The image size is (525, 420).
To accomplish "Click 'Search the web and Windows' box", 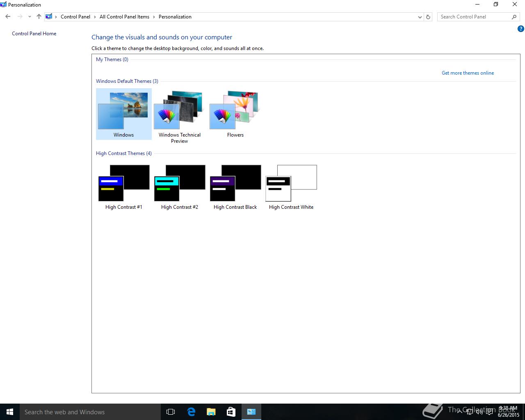I will coord(90,412).
